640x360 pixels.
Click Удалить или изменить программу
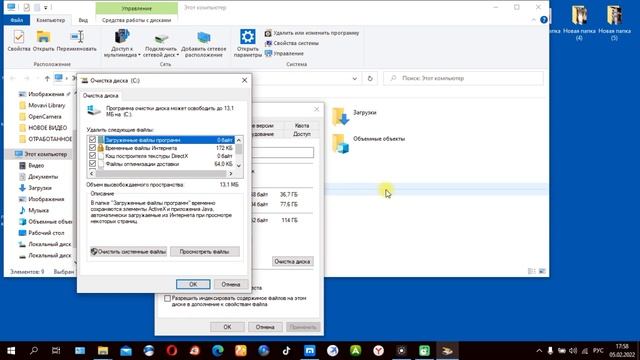coord(312,33)
